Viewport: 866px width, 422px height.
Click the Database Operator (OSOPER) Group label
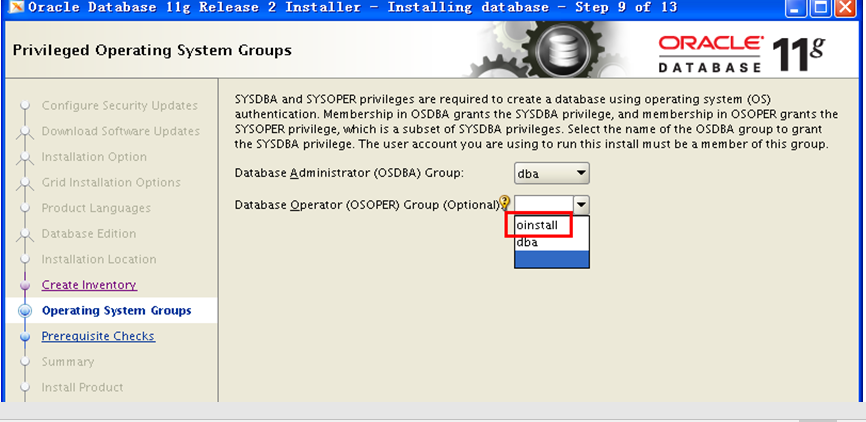(x=367, y=205)
